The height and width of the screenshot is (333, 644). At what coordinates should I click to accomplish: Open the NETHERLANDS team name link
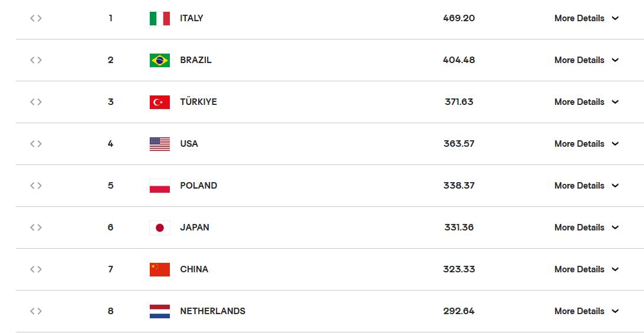pos(213,311)
